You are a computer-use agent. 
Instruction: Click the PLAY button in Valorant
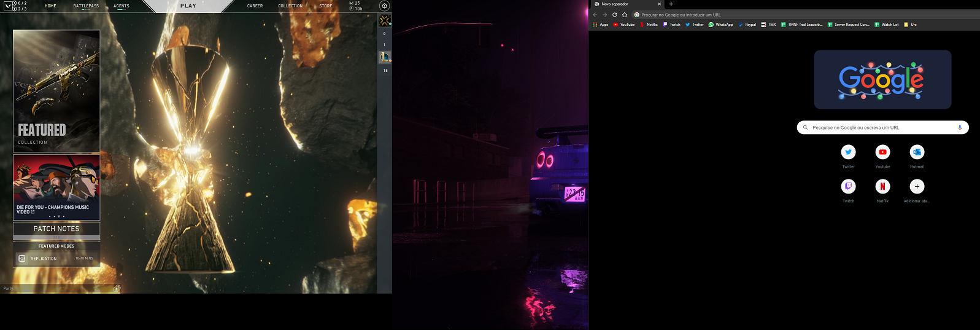pos(188,6)
